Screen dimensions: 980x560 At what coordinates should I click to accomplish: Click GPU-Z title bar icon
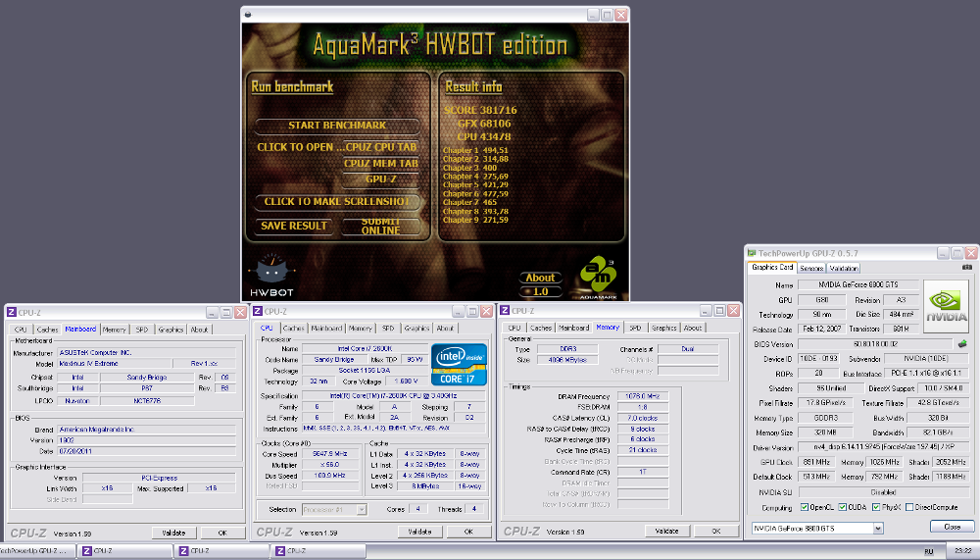[752, 253]
